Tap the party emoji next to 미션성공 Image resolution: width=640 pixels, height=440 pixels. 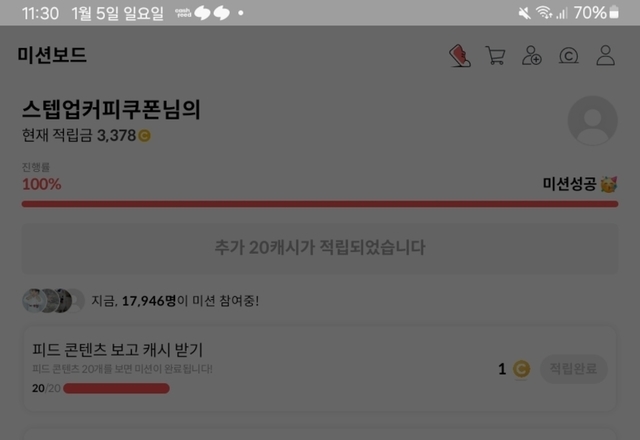[609, 184]
